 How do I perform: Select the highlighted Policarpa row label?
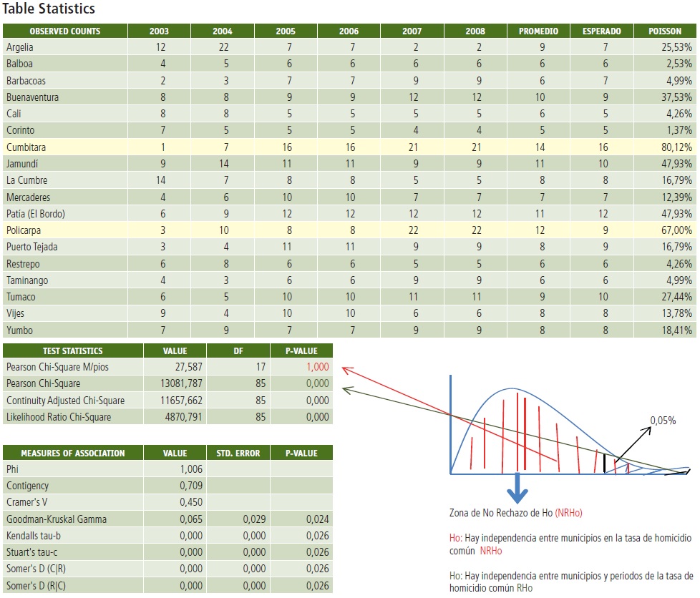pyautogui.click(x=24, y=231)
